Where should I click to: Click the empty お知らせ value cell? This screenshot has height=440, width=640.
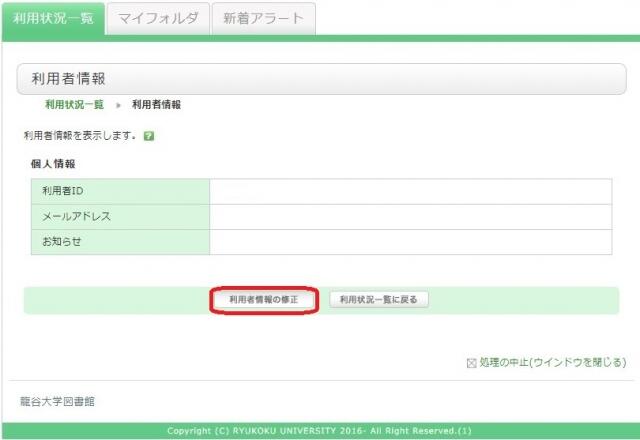410,242
